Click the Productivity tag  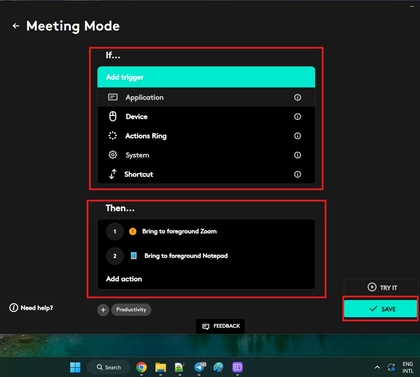(x=131, y=310)
